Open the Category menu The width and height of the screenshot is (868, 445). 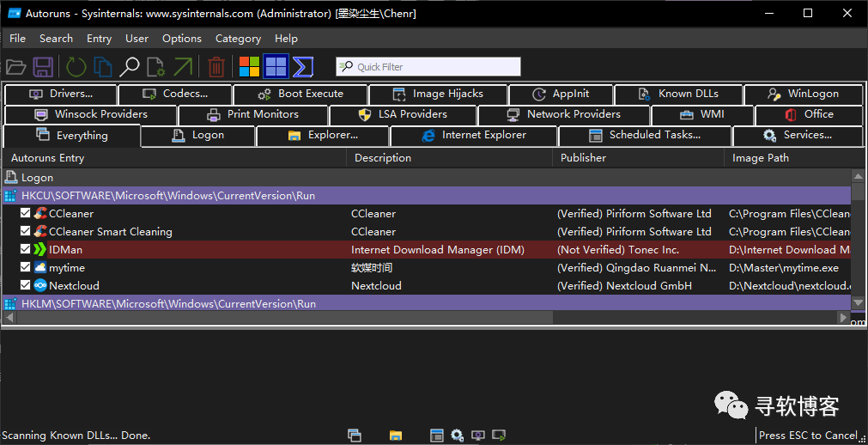pyautogui.click(x=238, y=39)
